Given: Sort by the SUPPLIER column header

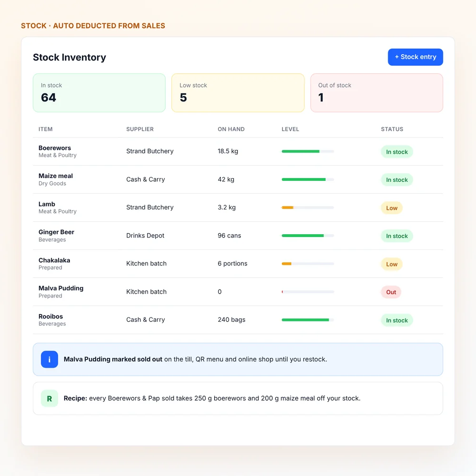Looking at the screenshot, I should tap(140, 129).
